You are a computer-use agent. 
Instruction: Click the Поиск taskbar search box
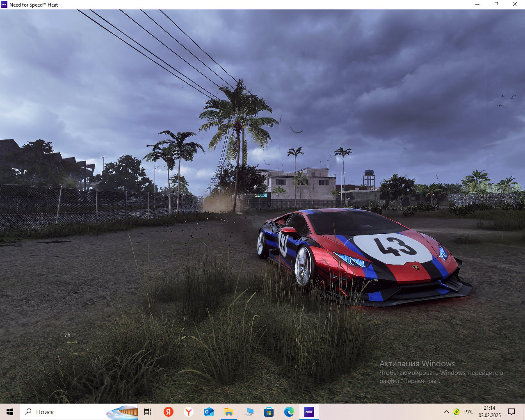click(x=79, y=412)
